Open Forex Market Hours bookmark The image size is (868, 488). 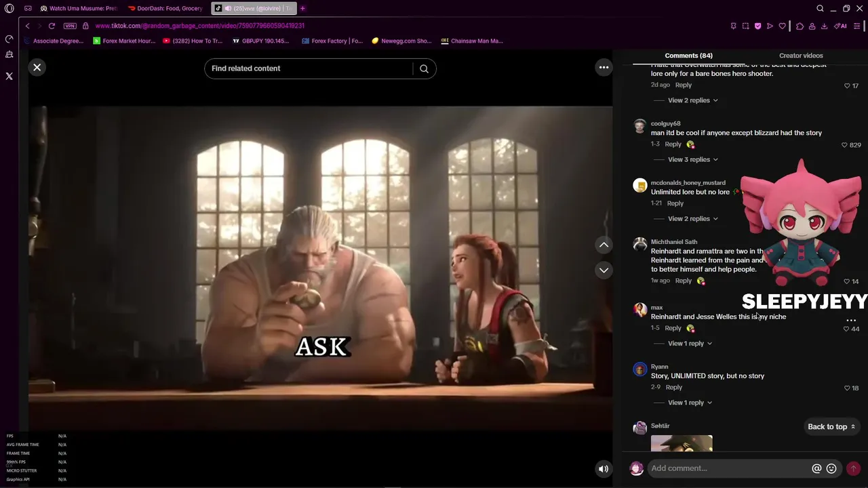pyautogui.click(x=124, y=41)
